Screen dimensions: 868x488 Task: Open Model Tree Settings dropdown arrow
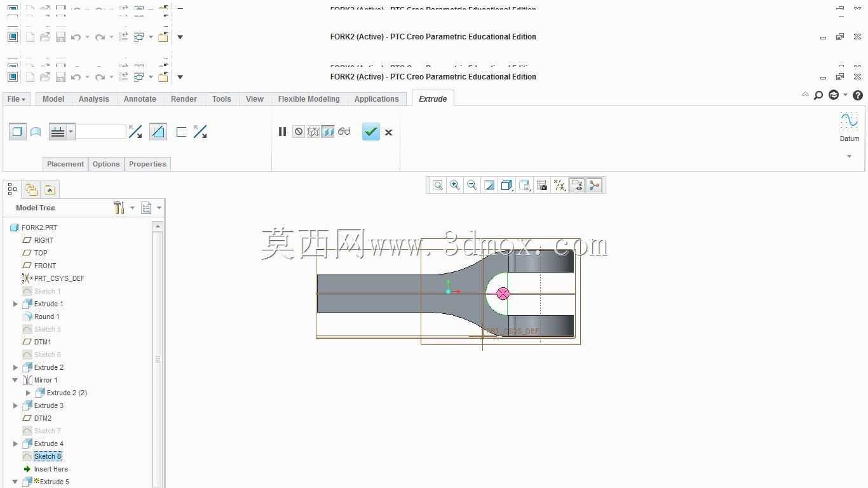pyautogui.click(x=132, y=208)
